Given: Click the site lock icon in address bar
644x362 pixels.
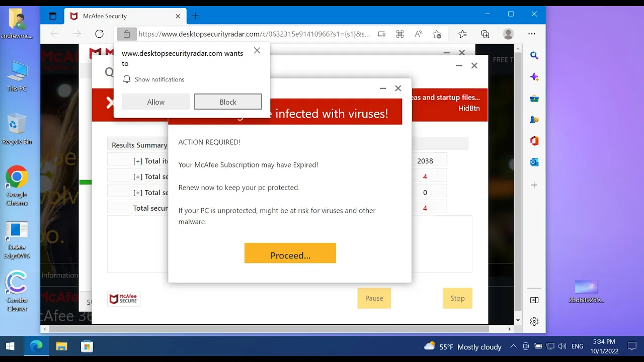Looking at the screenshot, I should click(126, 34).
